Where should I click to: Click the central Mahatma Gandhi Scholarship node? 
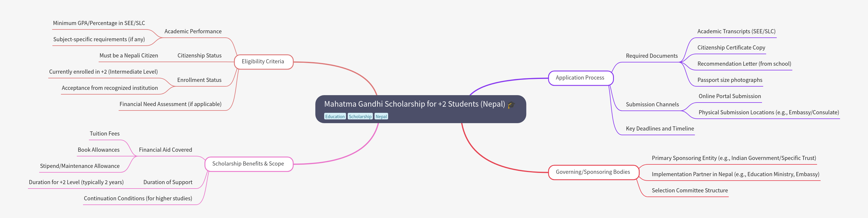click(414, 104)
